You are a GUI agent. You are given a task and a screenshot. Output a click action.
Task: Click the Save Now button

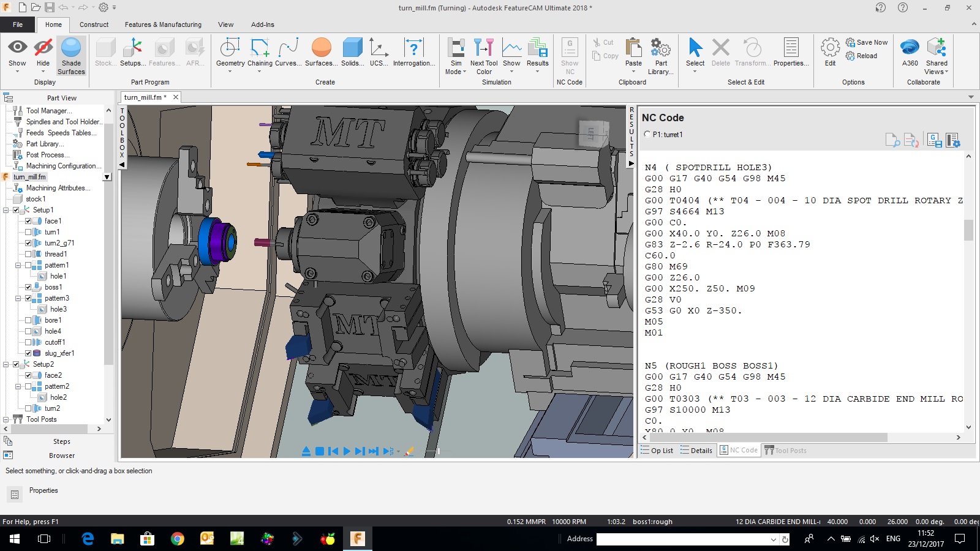(867, 42)
